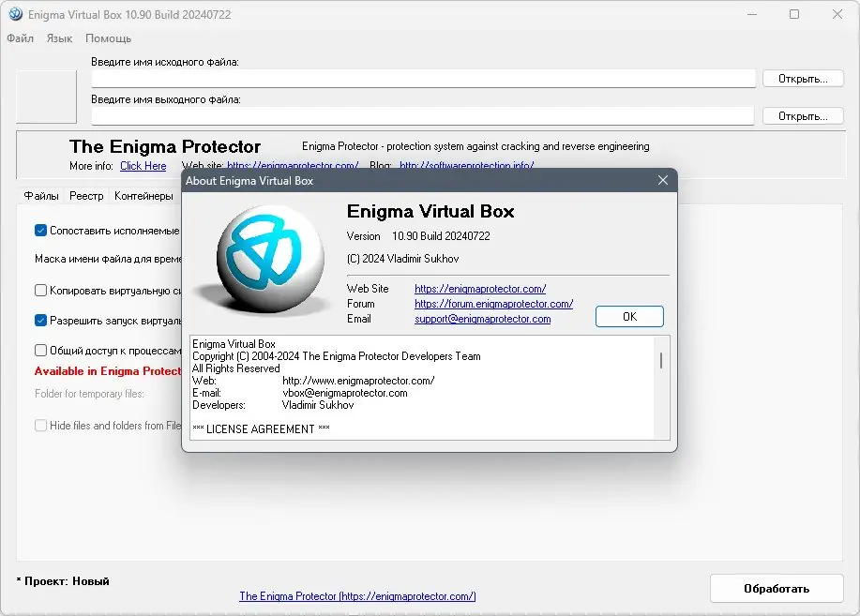The image size is (860, 616).
Task: Click the 'vbox@enigmaprotector.com' text in license box
Action: pos(345,393)
